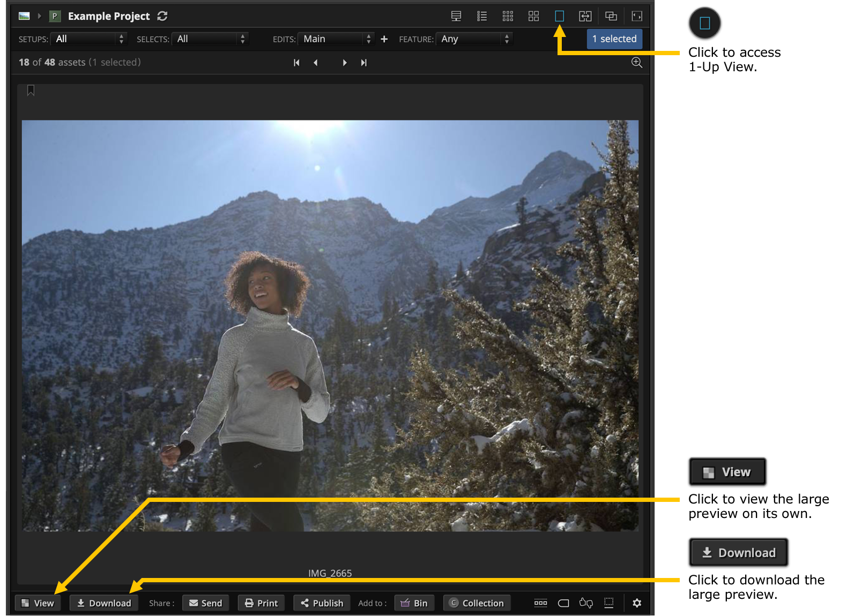The height and width of the screenshot is (616, 847).
Task: Click the View button in the bottom bar
Action: 38,603
